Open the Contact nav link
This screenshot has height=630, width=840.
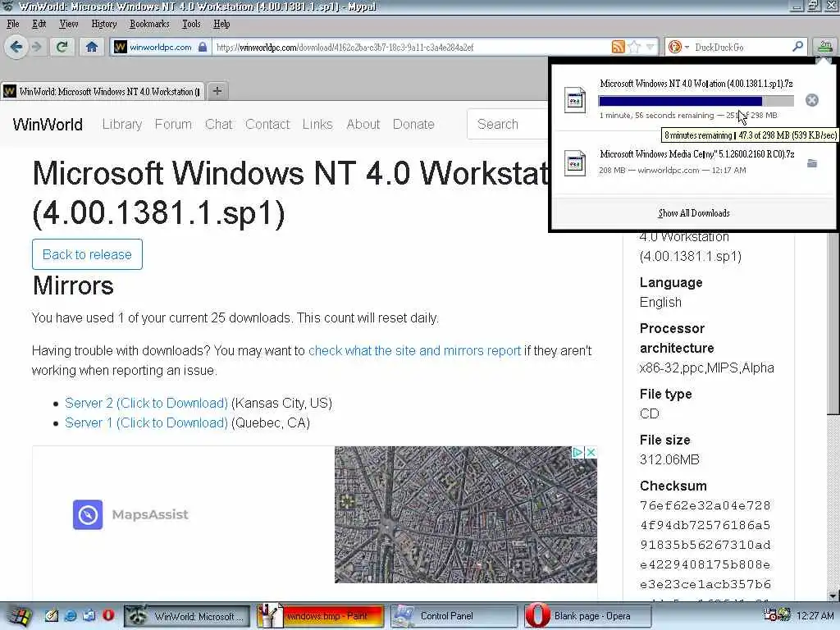click(x=267, y=125)
